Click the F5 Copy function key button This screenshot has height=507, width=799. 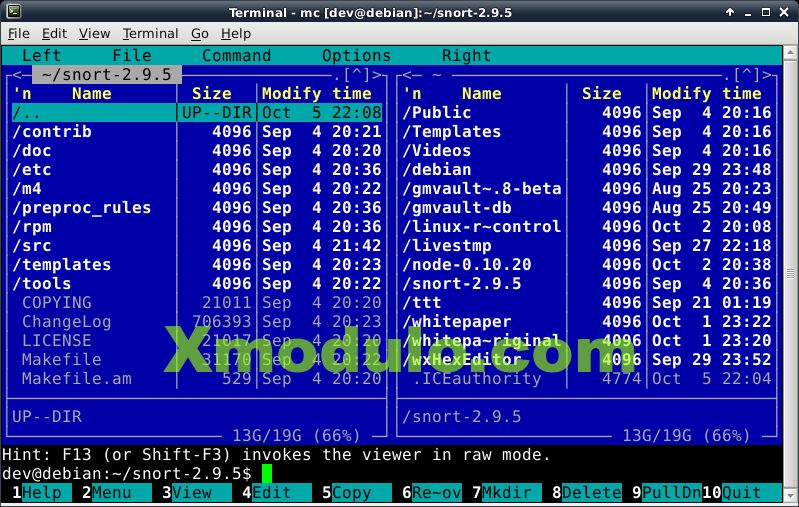357,492
